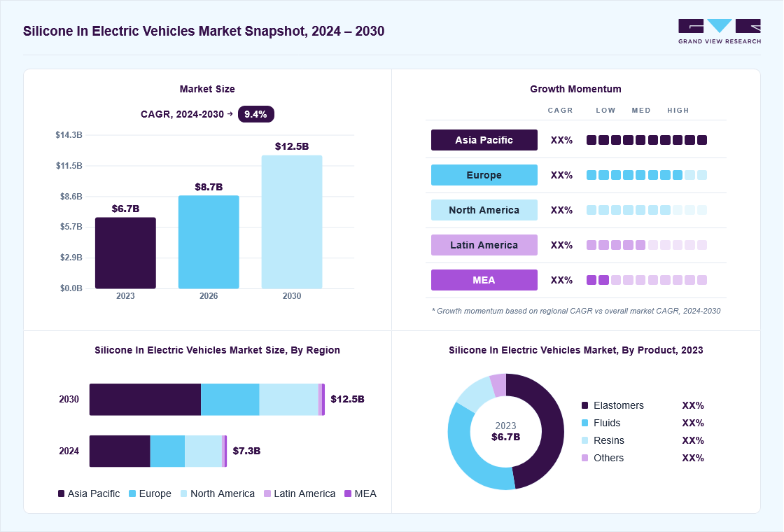This screenshot has height=532, width=784.
Task: Click the $7.3B total beside 2024 bar
Action: [246, 451]
